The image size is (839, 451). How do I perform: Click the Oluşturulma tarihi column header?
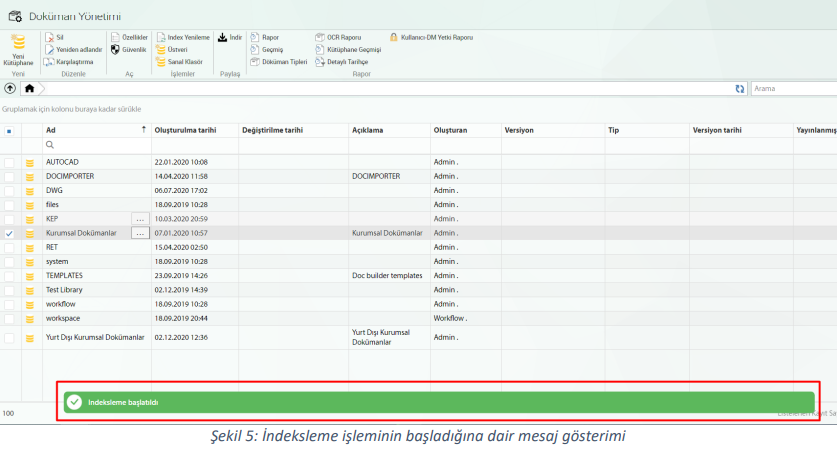pos(184,130)
